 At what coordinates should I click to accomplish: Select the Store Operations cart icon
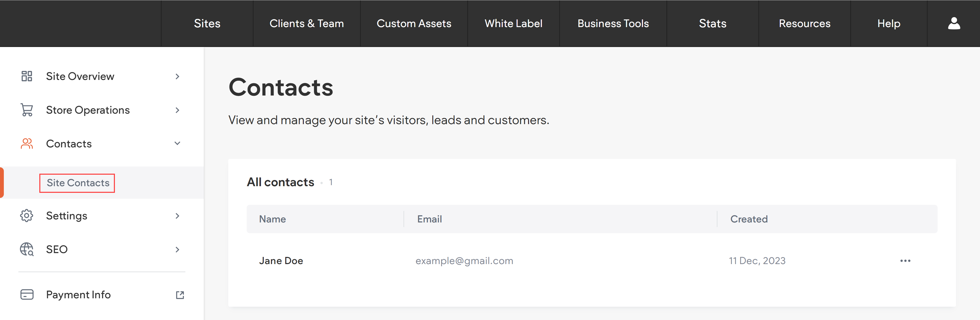26,110
